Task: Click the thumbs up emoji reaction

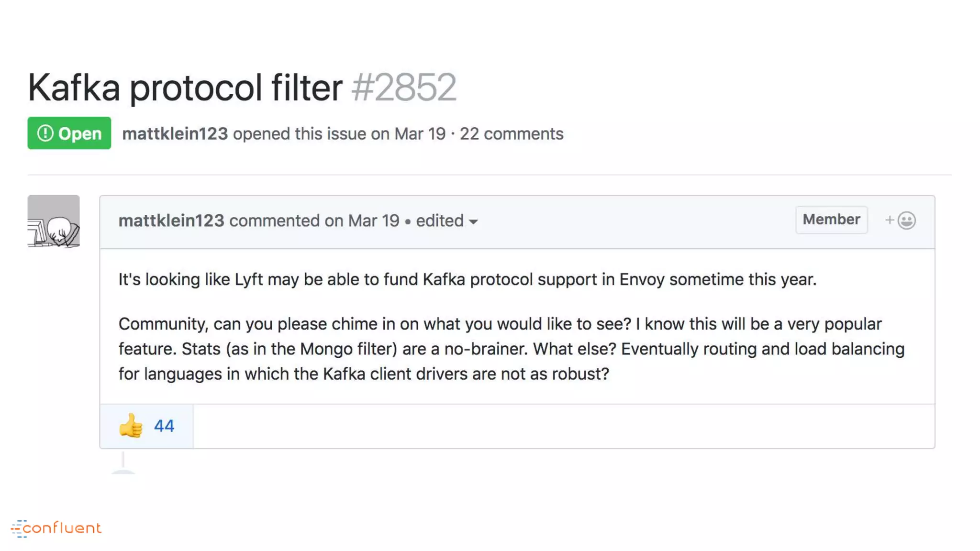Action: (x=131, y=425)
